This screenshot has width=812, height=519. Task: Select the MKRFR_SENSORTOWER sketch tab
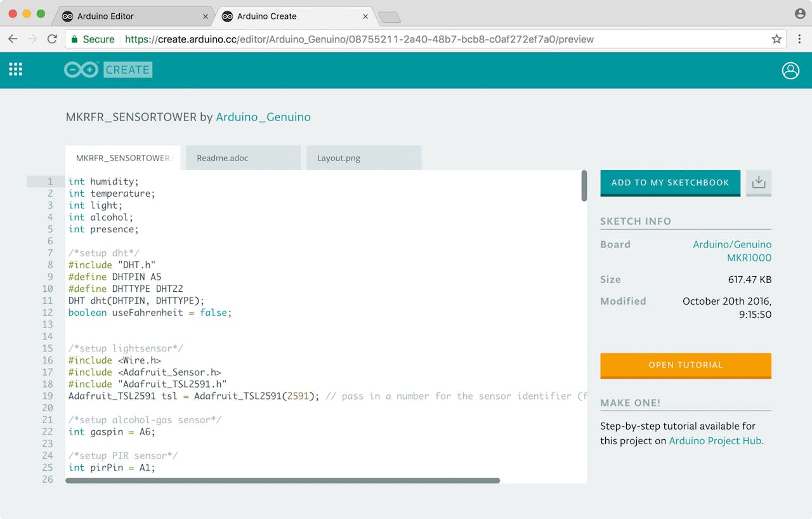pyautogui.click(x=123, y=157)
